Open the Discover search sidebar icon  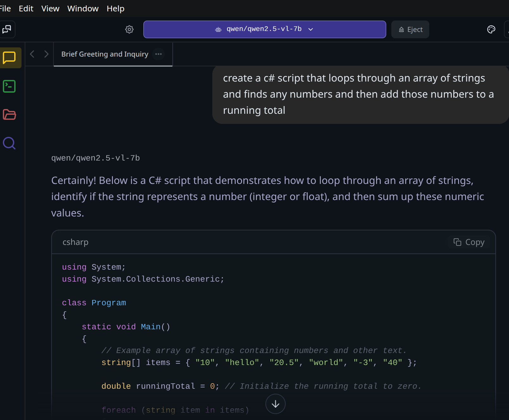click(9, 143)
